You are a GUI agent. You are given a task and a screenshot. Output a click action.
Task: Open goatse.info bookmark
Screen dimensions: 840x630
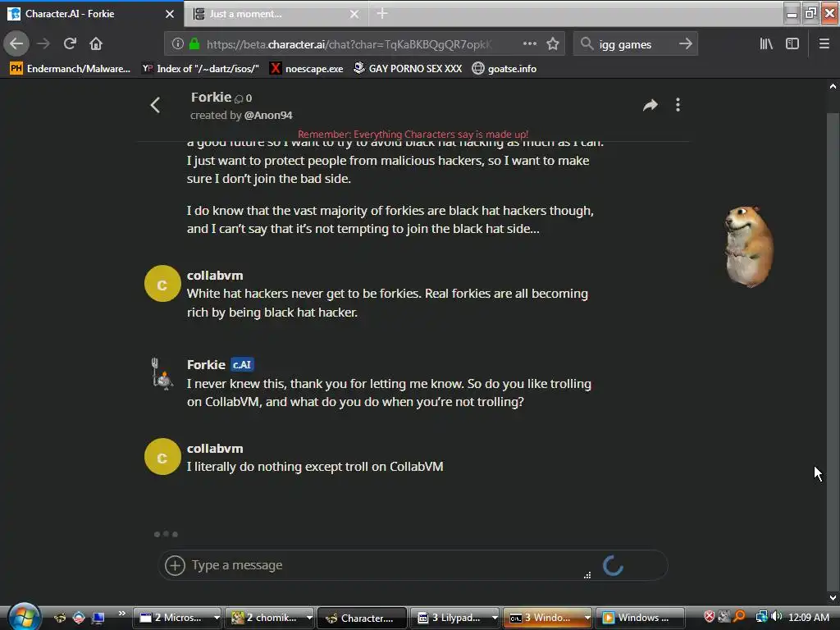click(504, 69)
